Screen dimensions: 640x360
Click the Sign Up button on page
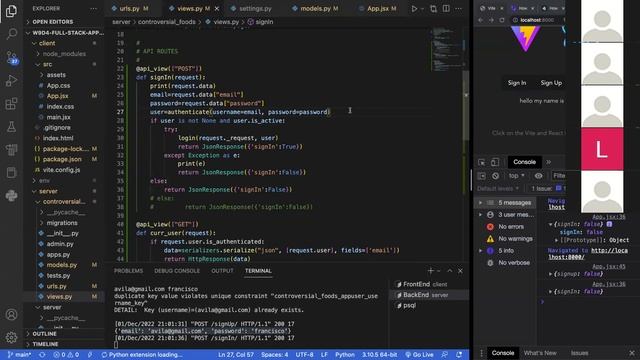point(551,83)
